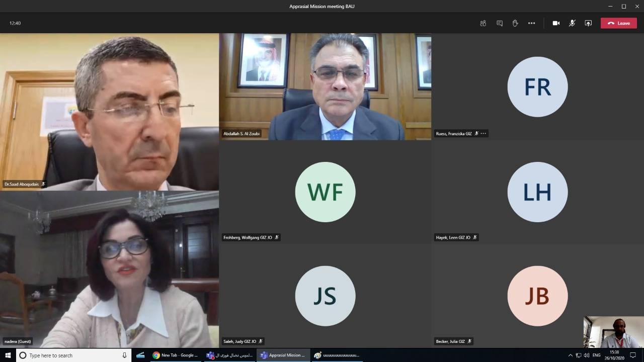Open the Windows action center notifications
Viewport: 644px width, 362px height.
[x=633, y=355]
